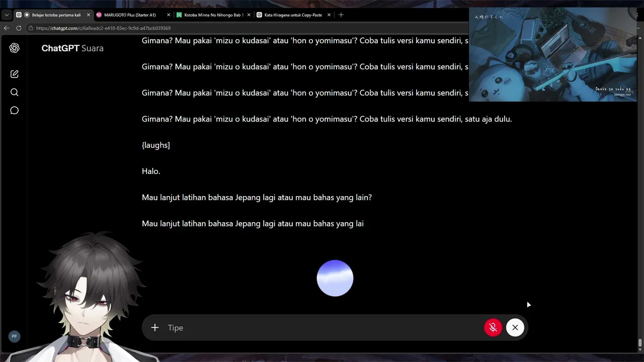This screenshot has height=362, width=644.
Task: Close the 'Kata Hiragana' tab
Action: tap(329, 15)
